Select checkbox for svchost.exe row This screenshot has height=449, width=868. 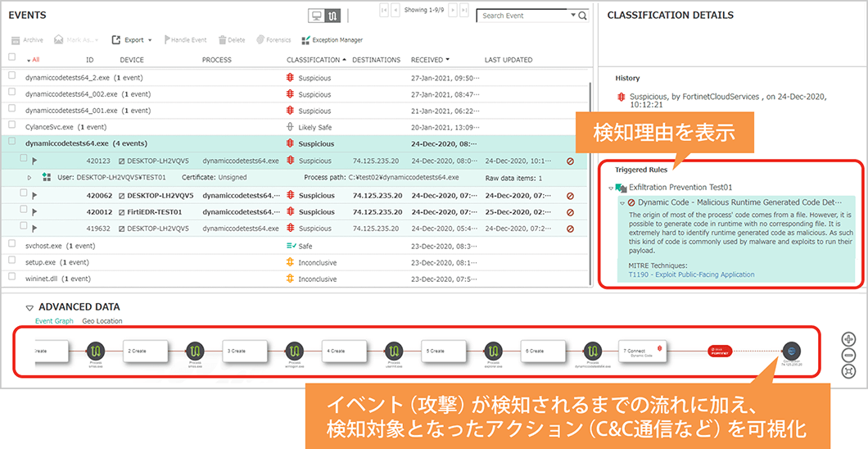click(11, 243)
